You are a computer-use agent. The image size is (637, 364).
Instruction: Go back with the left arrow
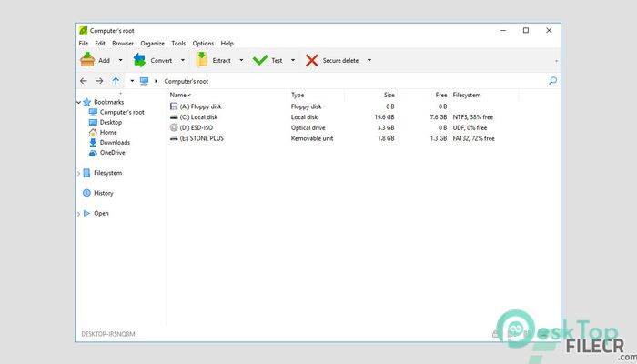[84, 81]
